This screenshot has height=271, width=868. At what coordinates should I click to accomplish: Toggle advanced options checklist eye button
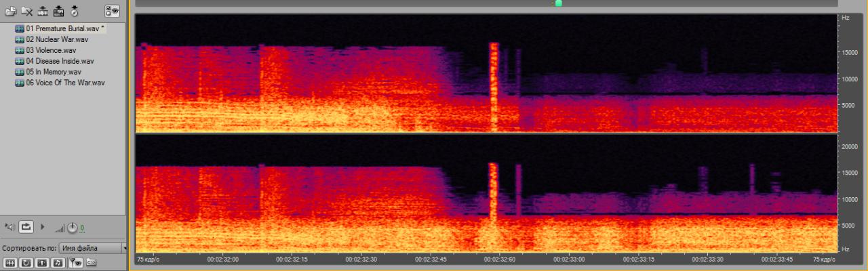tap(112, 11)
